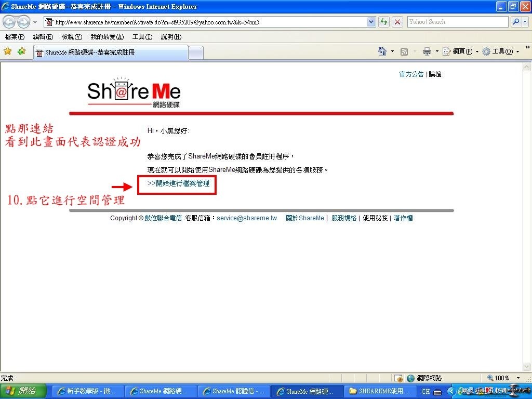This screenshot has width=532, height=399.
Task: Open SHEAREME使用 folder taskbar item
Action: point(379,391)
